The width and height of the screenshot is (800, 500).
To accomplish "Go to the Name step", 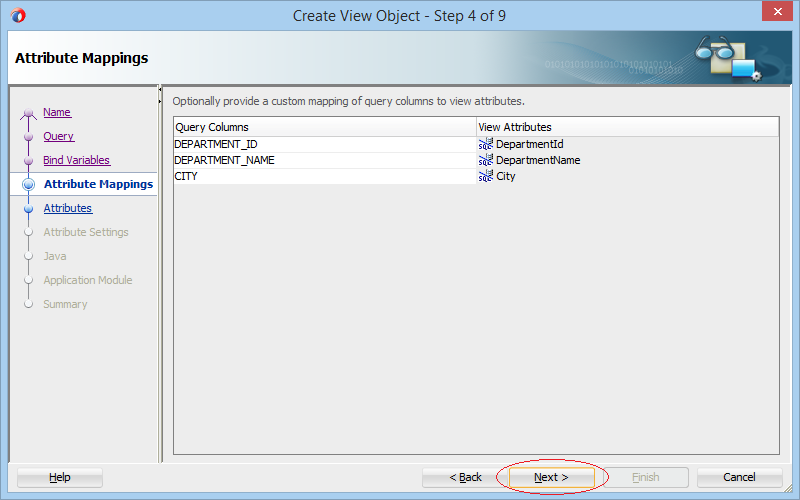I will tap(57, 112).
